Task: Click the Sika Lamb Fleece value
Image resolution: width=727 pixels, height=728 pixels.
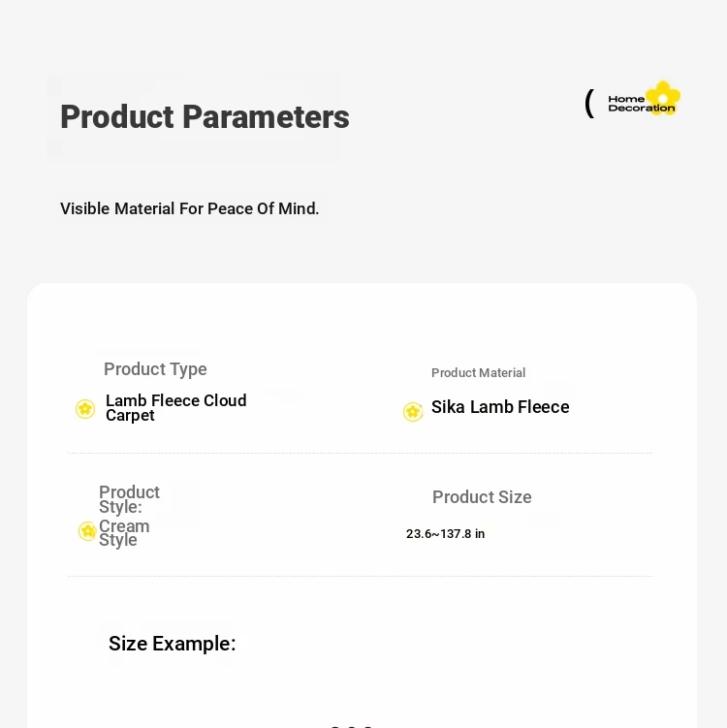Action: point(500,407)
